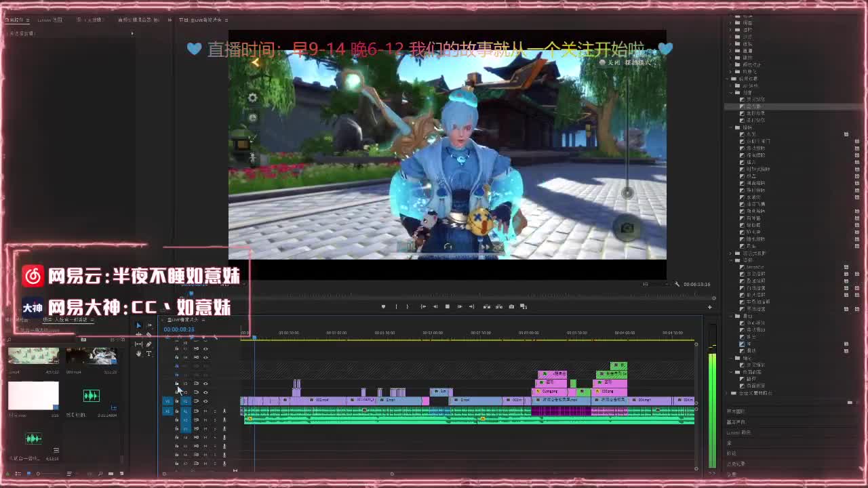
Task: Select the Selection arrow tool
Action: point(138,325)
